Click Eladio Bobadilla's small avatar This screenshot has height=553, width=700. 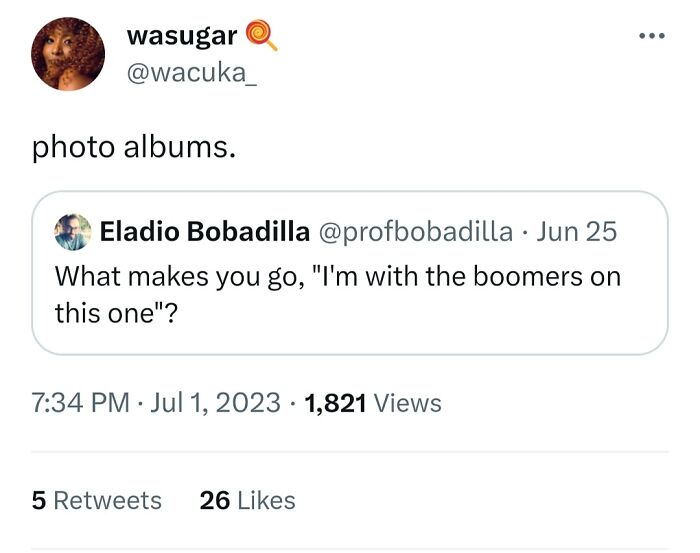72,232
